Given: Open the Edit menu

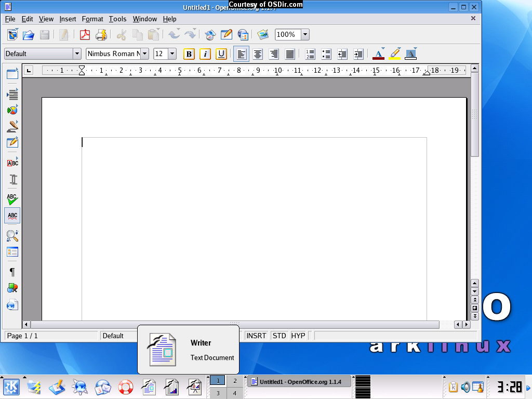Looking at the screenshot, I should pos(27,19).
